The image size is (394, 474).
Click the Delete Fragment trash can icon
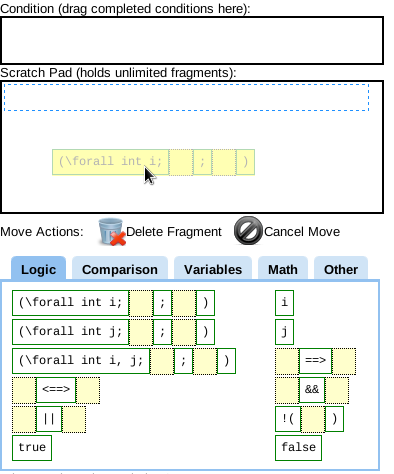112,232
